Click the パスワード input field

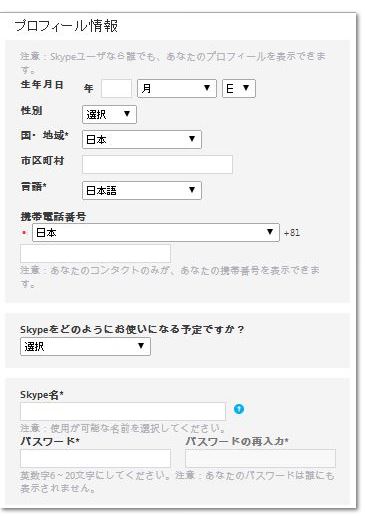click(x=95, y=458)
